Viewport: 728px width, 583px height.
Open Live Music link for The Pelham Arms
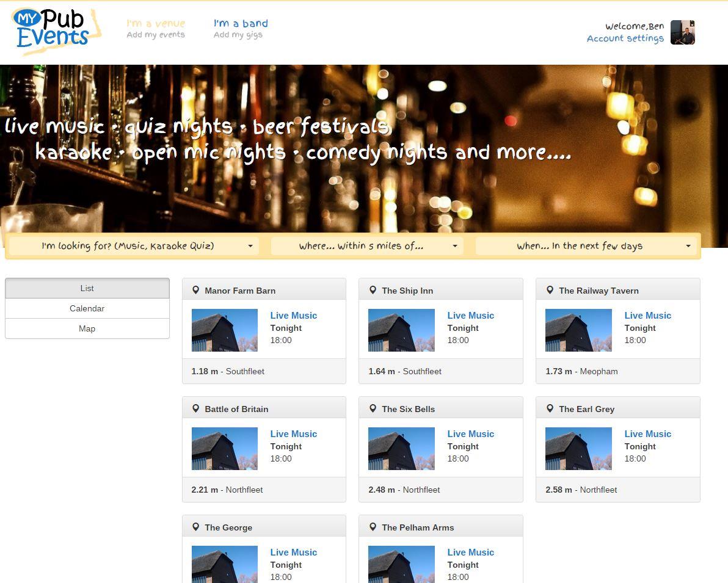click(x=471, y=552)
